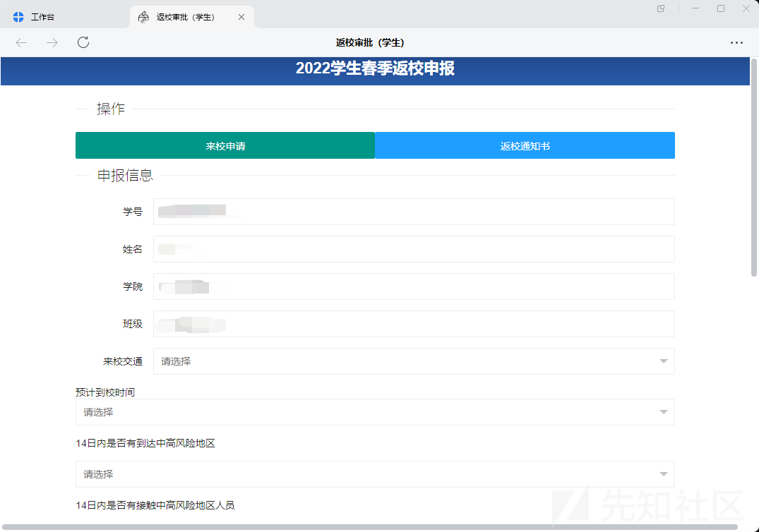Click the 返校审批 (学生) page title text
Screen dimensions: 759x532
click(x=370, y=42)
